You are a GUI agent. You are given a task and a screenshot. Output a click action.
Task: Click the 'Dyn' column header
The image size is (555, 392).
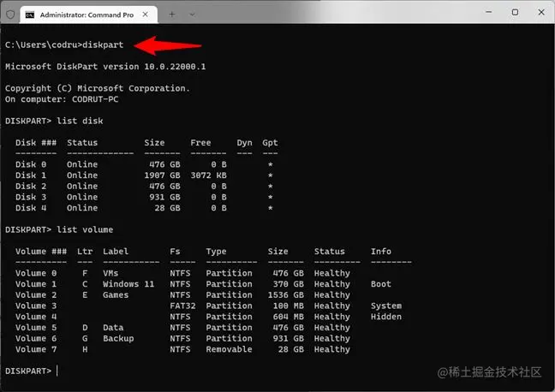tap(245, 143)
